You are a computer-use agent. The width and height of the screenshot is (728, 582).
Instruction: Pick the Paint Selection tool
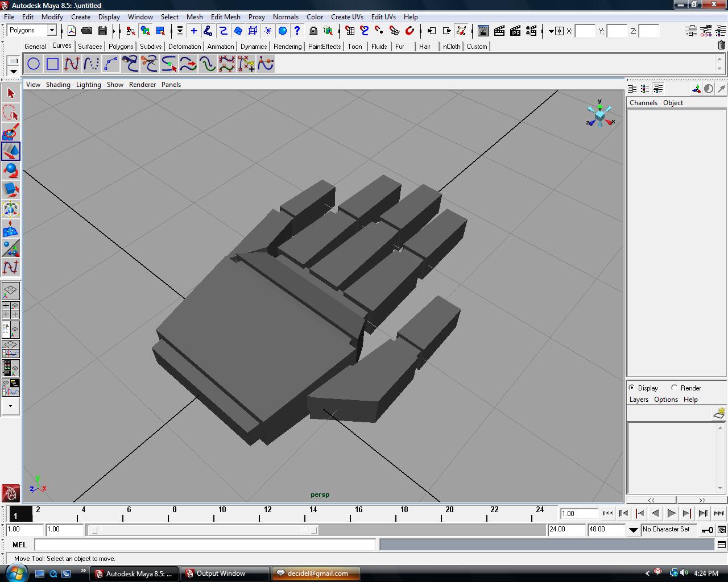[x=11, y=132]
